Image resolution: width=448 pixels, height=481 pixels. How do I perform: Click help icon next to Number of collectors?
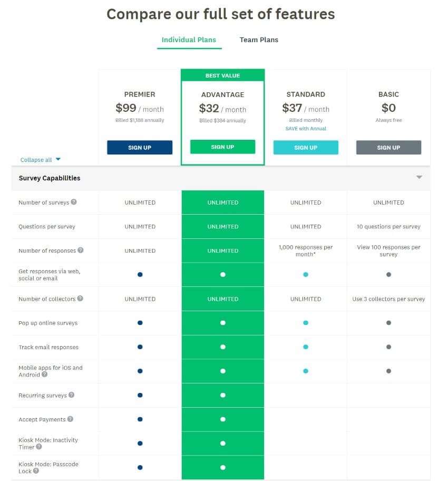80,299
